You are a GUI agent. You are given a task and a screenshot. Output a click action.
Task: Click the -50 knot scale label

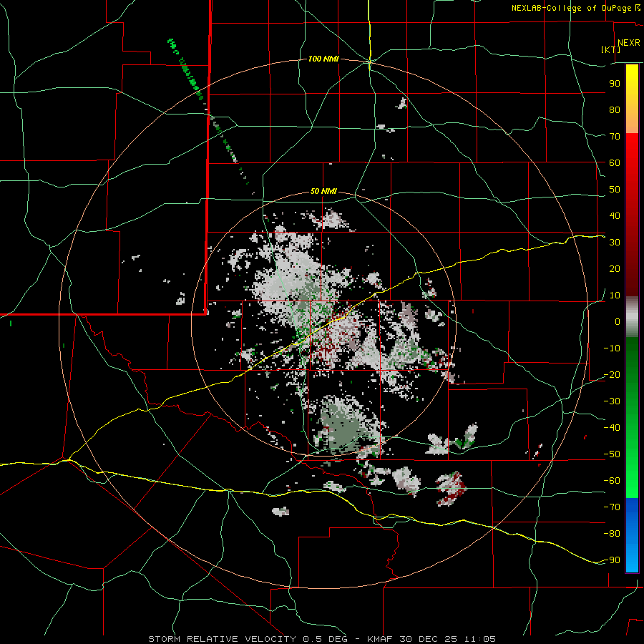tap(612, 454)
